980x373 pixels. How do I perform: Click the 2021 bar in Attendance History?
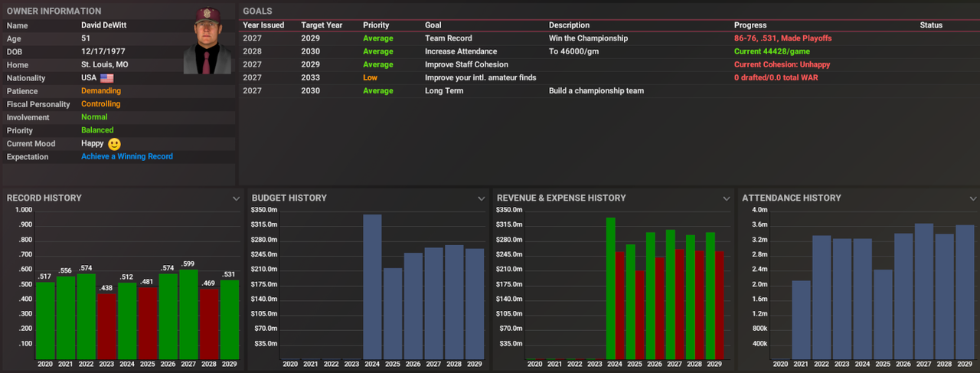pyautogui.click(x=801, y=320)
